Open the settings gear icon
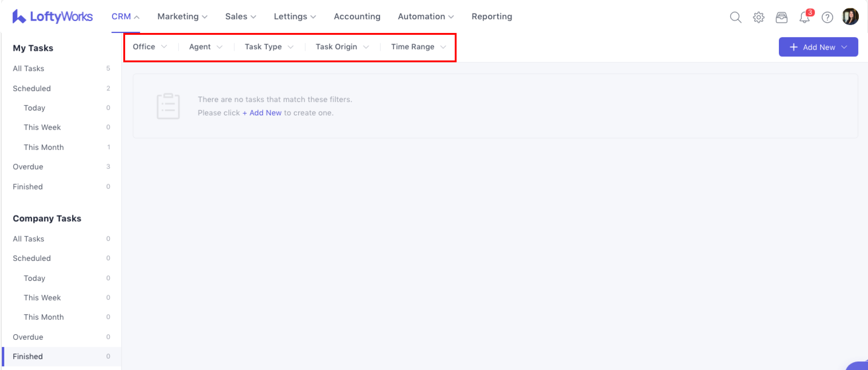This screenshot has height=370, width=868. click(758, 17)
